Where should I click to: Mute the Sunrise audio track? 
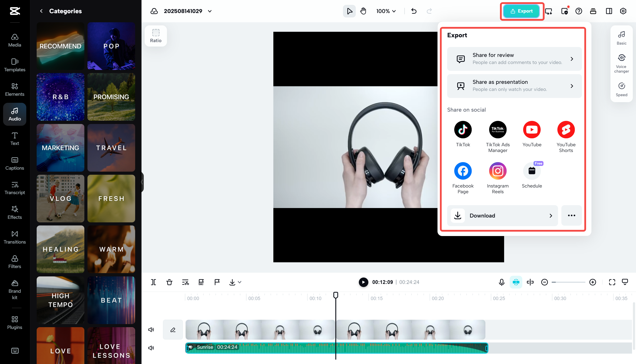click(x=151, y=348)
